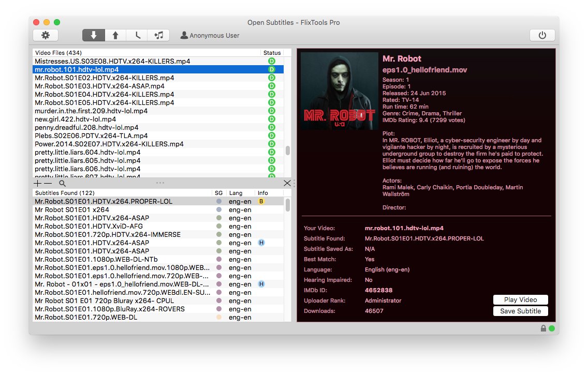Select the download subtitles arrow tab

[93, 35]
